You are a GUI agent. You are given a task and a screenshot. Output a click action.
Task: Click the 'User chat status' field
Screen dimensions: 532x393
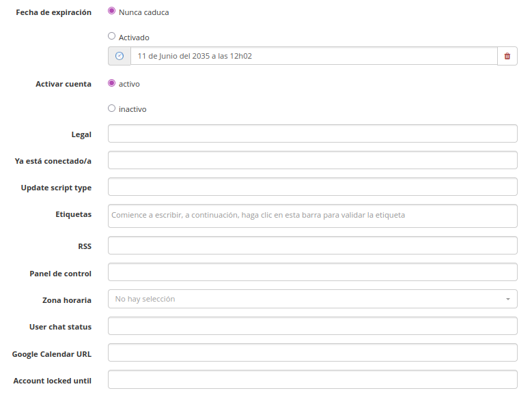click(312, 326)
